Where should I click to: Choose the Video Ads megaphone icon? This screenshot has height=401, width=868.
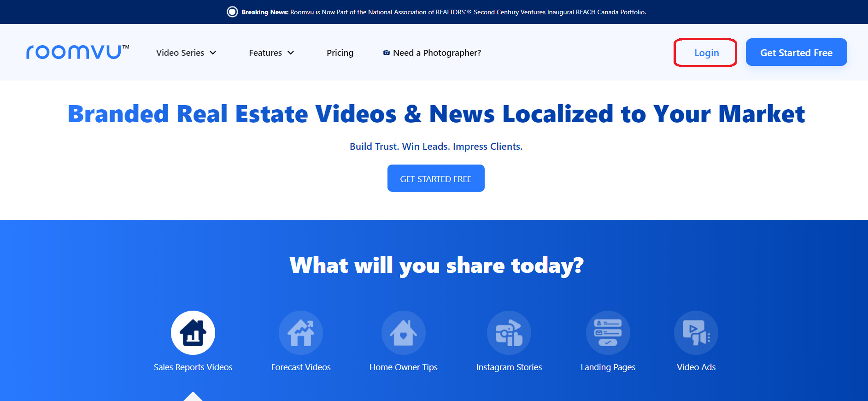point(696,333)
